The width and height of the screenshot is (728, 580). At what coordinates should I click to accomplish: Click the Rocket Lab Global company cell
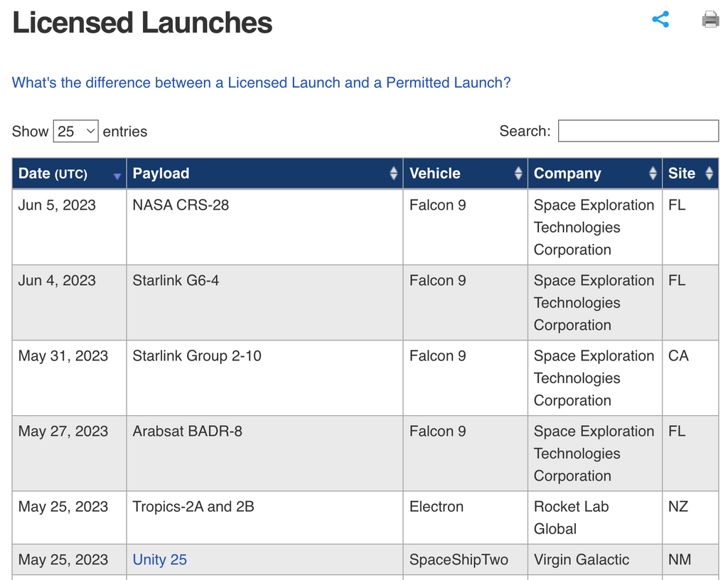pos(595,518)
